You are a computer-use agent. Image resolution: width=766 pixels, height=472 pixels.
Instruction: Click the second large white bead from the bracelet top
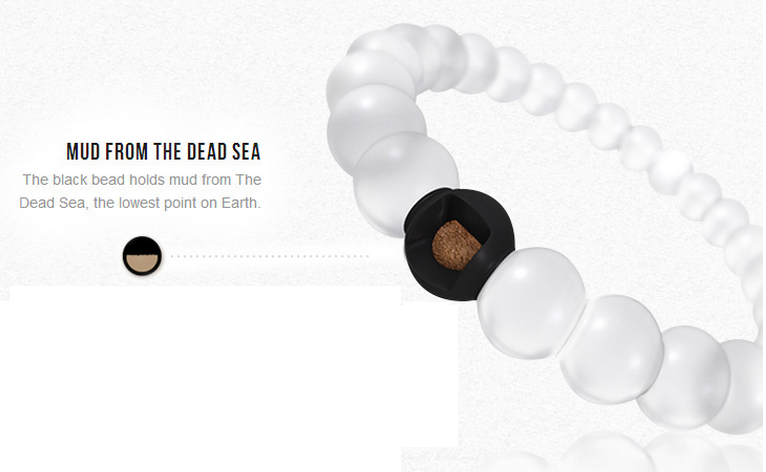(376, 125)
